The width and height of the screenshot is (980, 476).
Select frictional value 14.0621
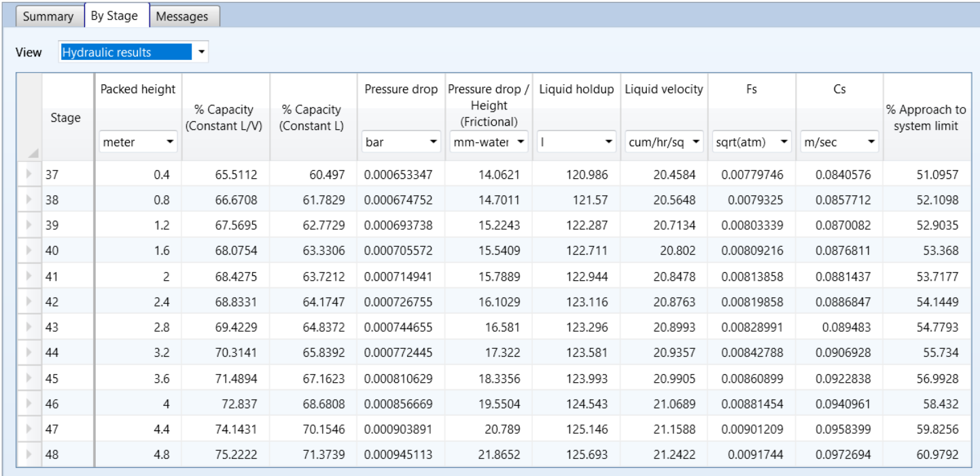click(x=489, y=175)
